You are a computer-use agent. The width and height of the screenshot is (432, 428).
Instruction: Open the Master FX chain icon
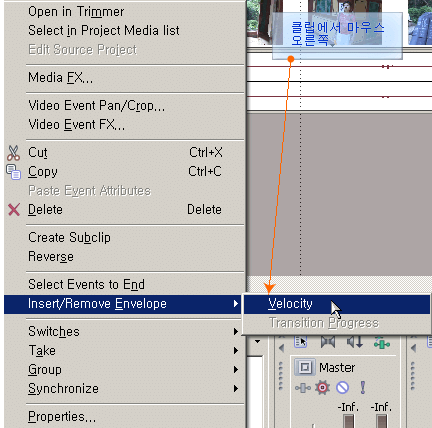(x=302, y=388)
